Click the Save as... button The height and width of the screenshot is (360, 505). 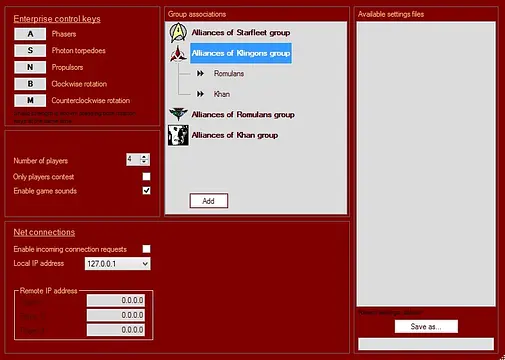pyautogui.click(x=426, y=326)
